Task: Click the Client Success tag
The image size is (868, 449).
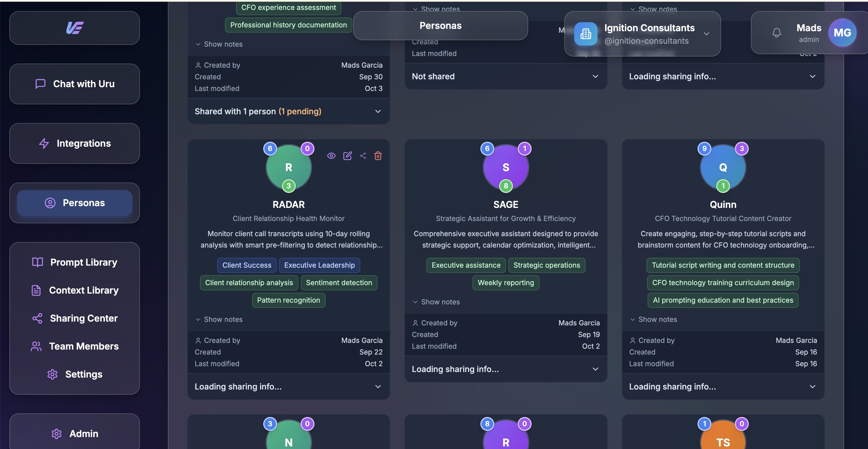Action: [247, 265]
